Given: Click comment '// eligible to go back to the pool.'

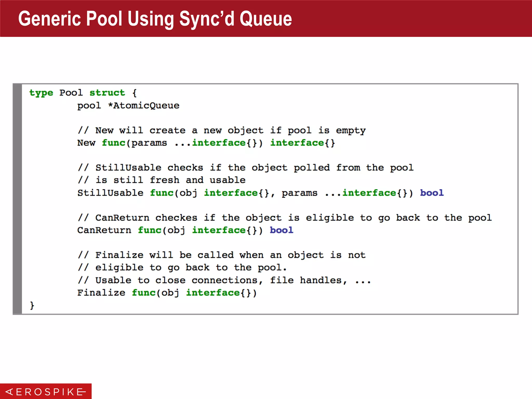Looking at the screenshot, I should [x=182, y=268].
